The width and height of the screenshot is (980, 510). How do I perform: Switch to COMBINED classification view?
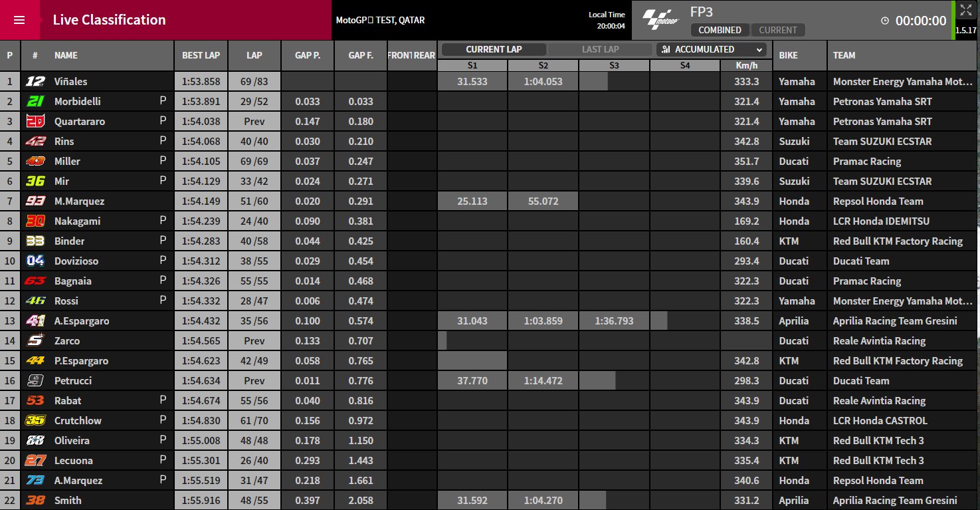coord(720,30)
